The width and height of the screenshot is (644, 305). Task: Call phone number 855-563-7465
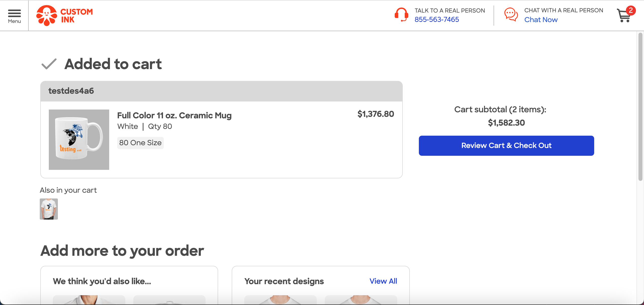pyautogui.click(x=436, y=20)
